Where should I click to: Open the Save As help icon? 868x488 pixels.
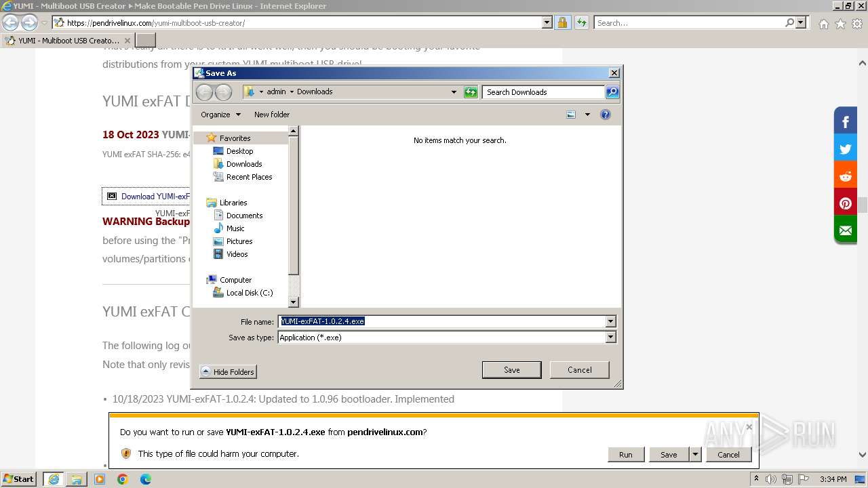(606, 115)
